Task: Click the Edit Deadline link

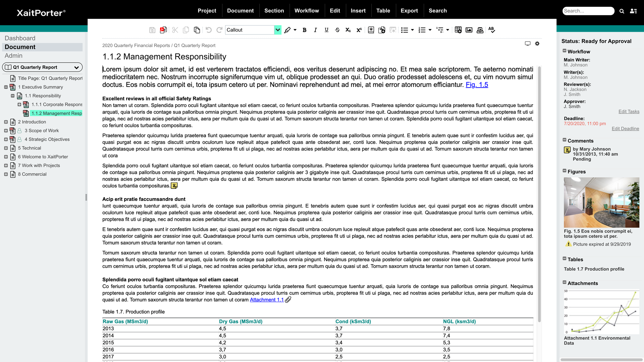Action: (x=625, y=128)
